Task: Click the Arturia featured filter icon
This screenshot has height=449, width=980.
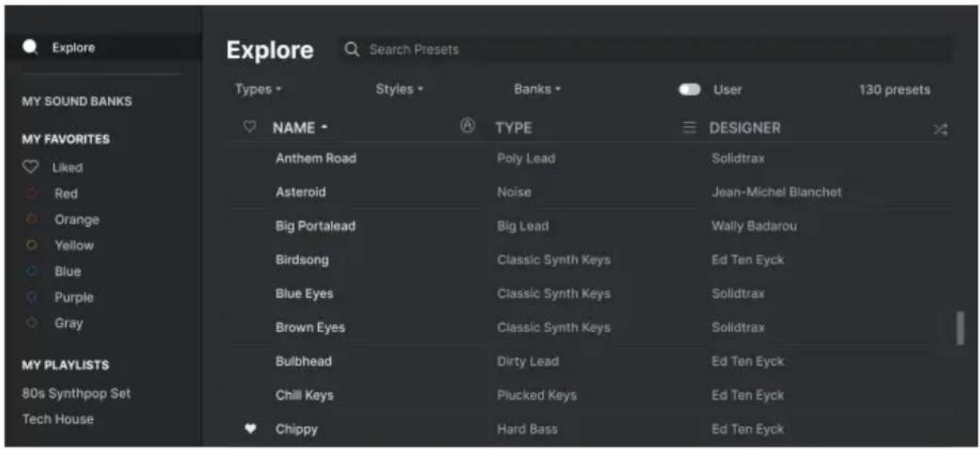Action: pyautogui.click(x=468, y=125)
